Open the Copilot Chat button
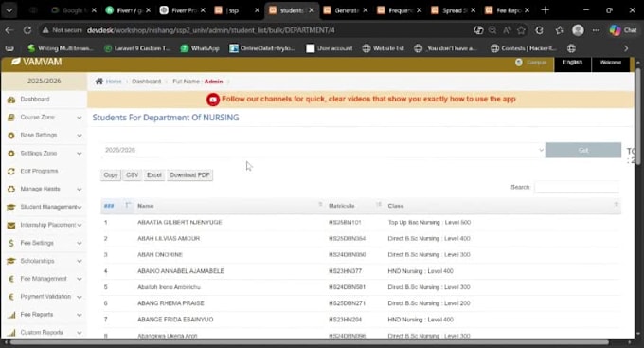Viewport: 644px width, 348px height. pos(622,30)
